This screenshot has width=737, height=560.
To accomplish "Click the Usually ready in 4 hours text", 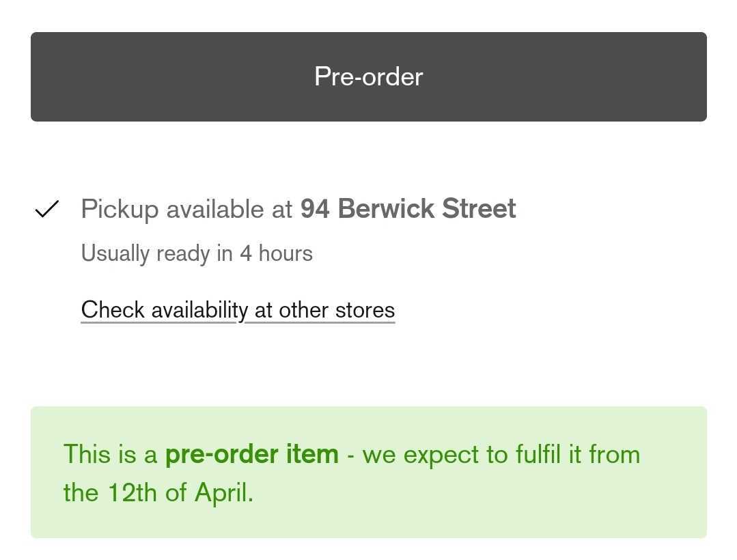I will pyautogui.click(x=197, y=253).
